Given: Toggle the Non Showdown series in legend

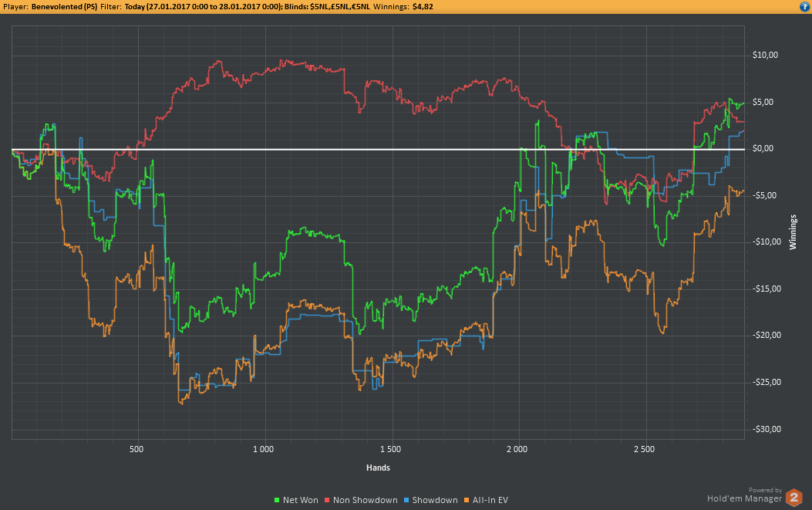Looking at the screenshot, I should (x=361, y=500).
